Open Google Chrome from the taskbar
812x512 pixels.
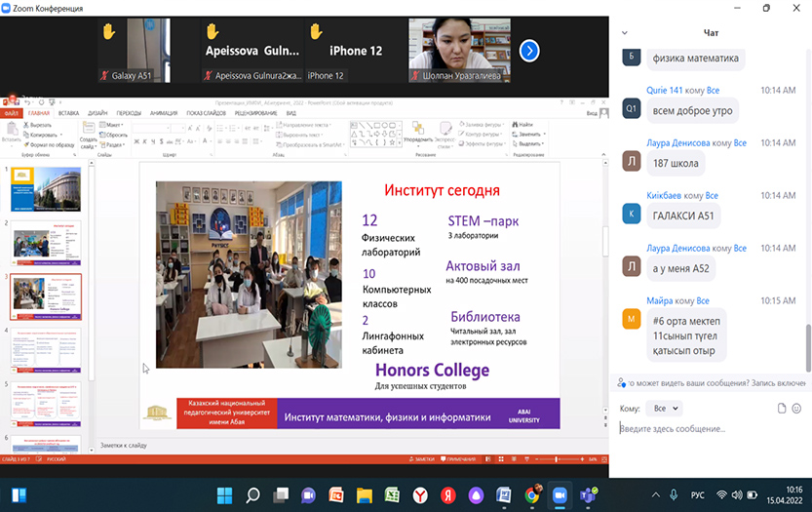[x=531, y=494]
